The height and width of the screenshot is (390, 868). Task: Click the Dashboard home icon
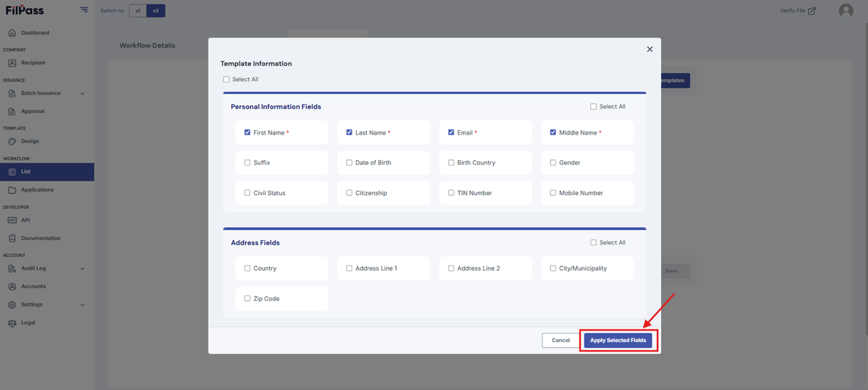click(12, 33)
